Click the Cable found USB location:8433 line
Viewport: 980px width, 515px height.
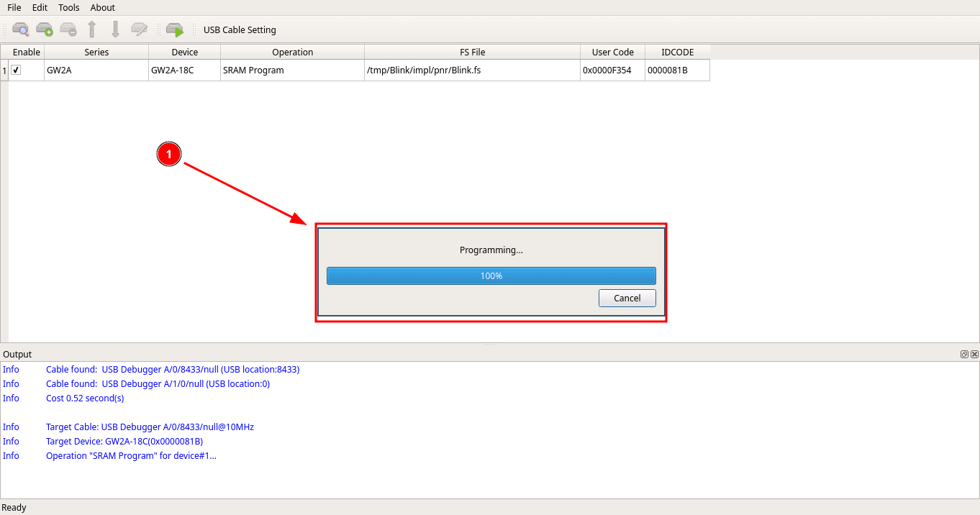(x=173, y=369)
